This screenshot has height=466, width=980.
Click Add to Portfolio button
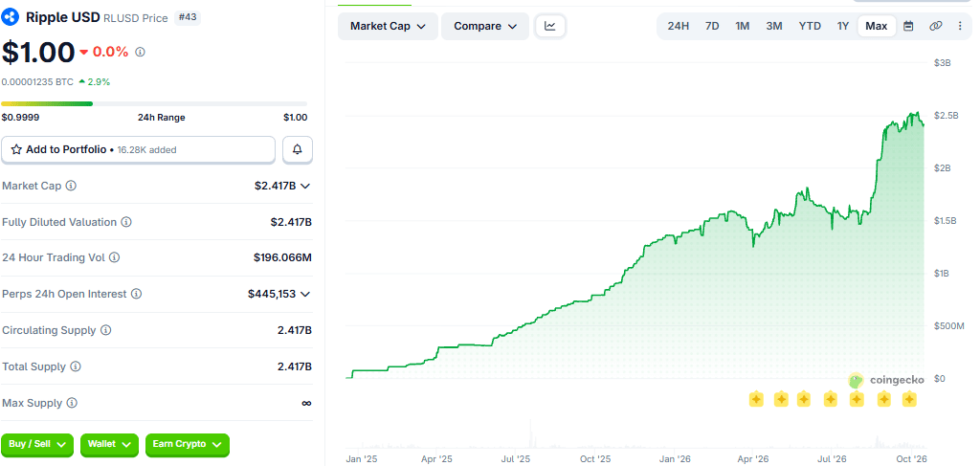click(x=138, y=150)
